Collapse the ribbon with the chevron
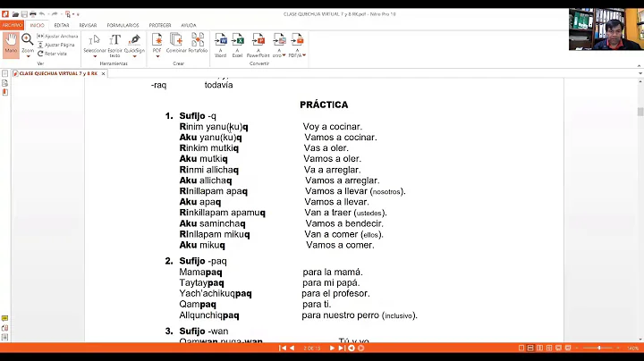This screenshot has width=644, height=361. 639,65
